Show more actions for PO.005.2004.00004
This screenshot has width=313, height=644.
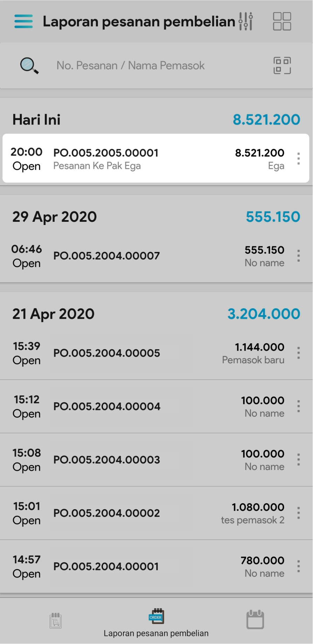pyautogui.click(x=298, y=406)
